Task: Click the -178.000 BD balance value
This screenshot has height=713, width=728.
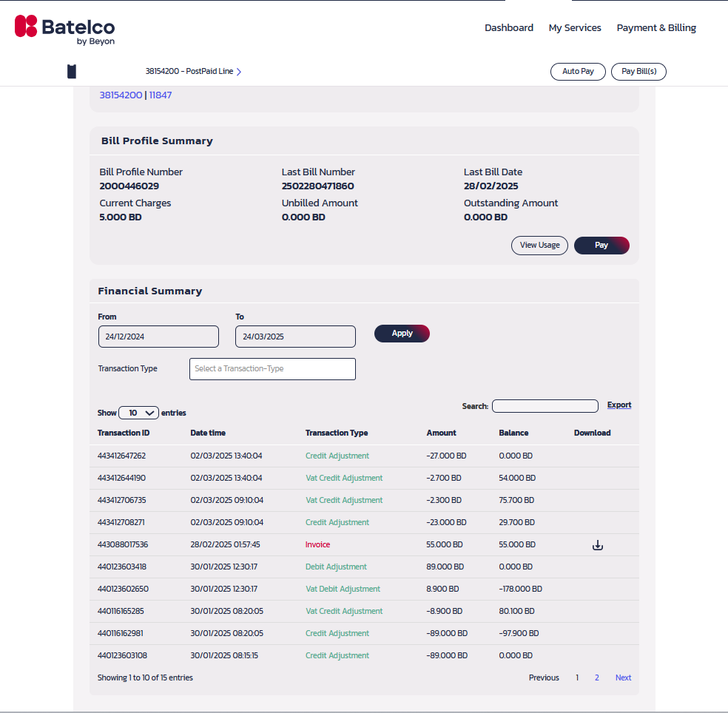Action: point(520,589)
